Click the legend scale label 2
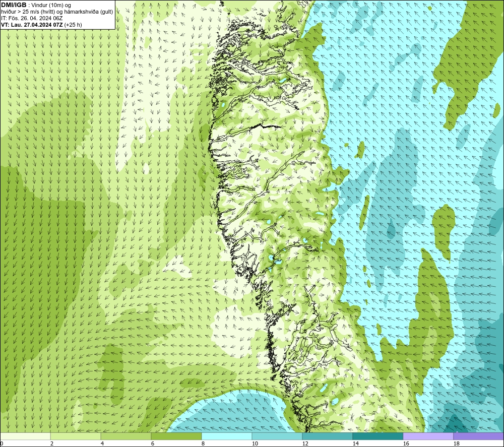 pos(52,444)
